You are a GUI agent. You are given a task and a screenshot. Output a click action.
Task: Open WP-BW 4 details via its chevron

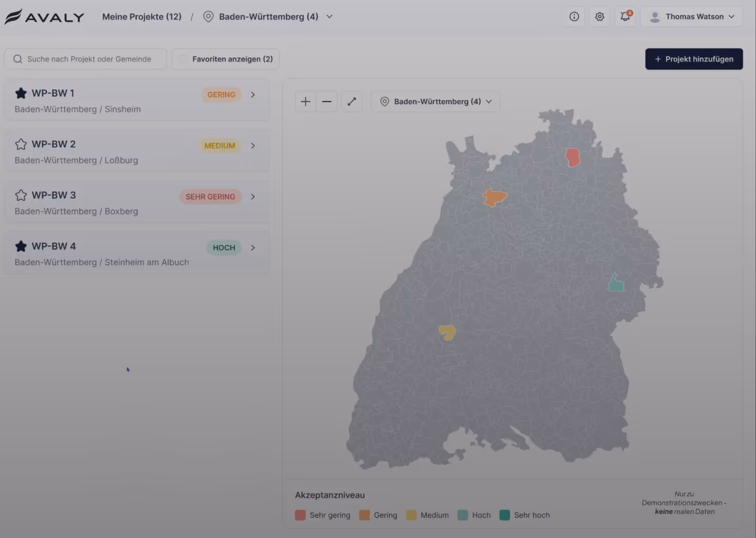point(253,247)
